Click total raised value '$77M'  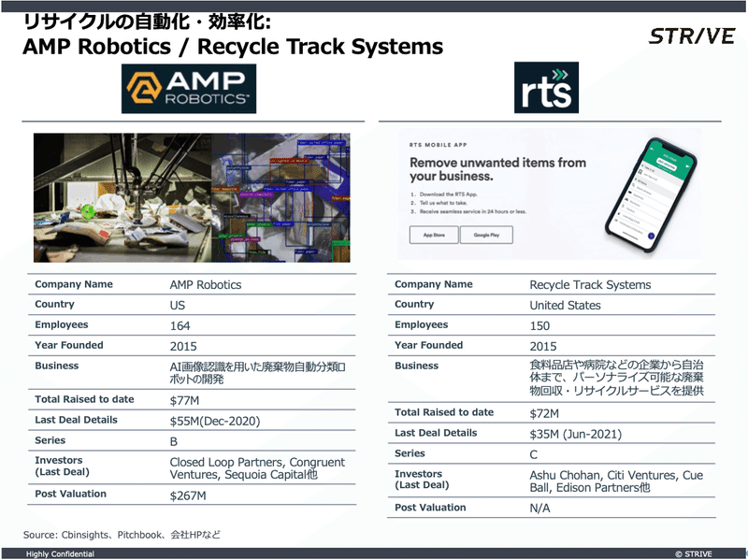pos(184,401)
